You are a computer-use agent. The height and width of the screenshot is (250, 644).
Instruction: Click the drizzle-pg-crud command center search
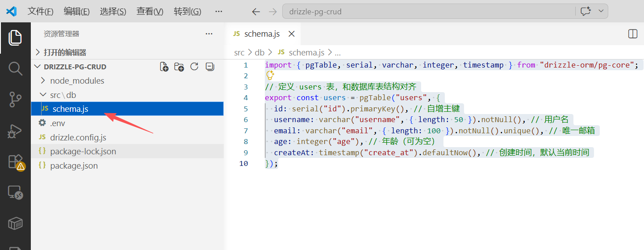click(x=428, y=12)
